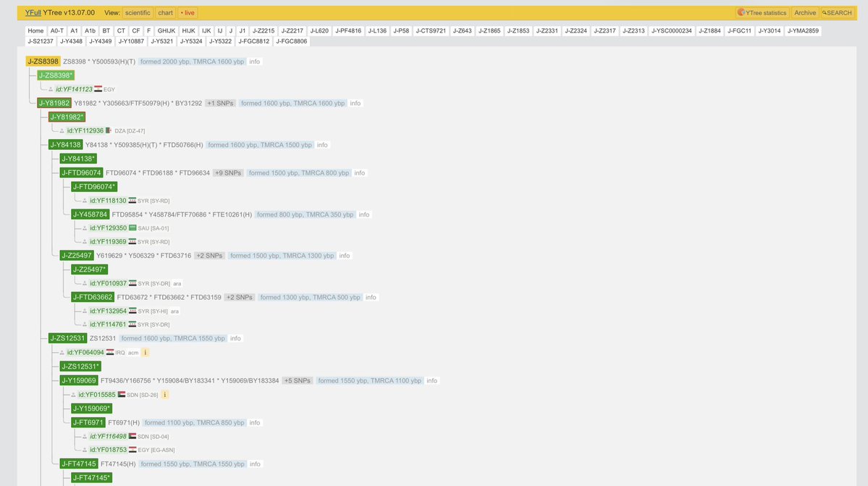Go to Home breadcrumb
Viewport: 868px width, 486px height.
pos(35,30)
